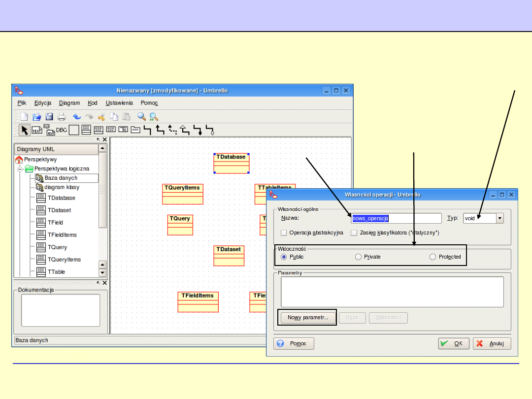
Task: Enable the Operacja abstrakcyjna checkbox
Action: [284, 233]
